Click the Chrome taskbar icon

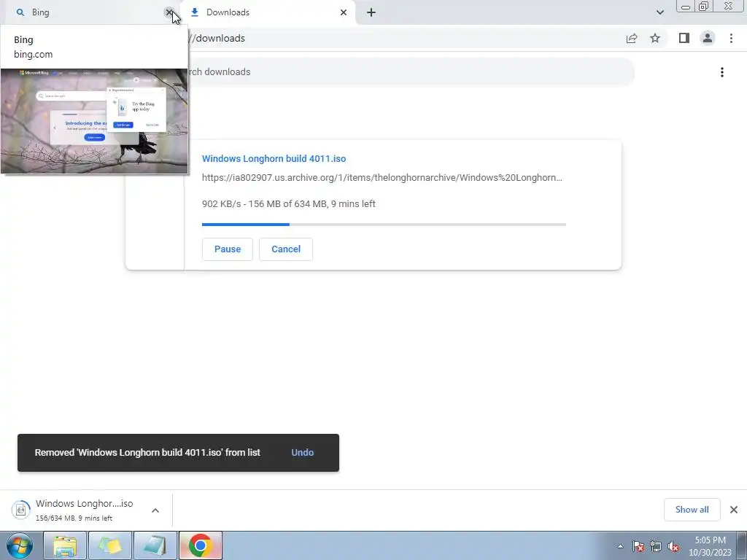201,545
